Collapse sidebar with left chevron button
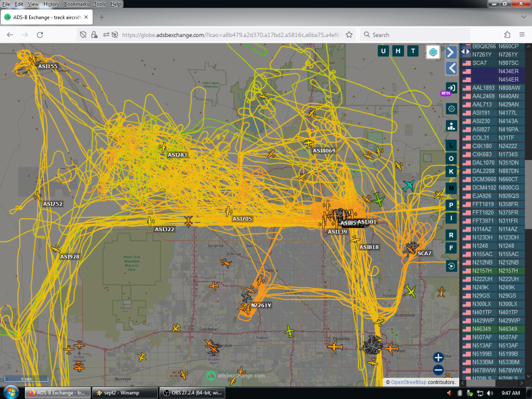Image resolution: width=532 pixels, height=399 pixels. 451,69
